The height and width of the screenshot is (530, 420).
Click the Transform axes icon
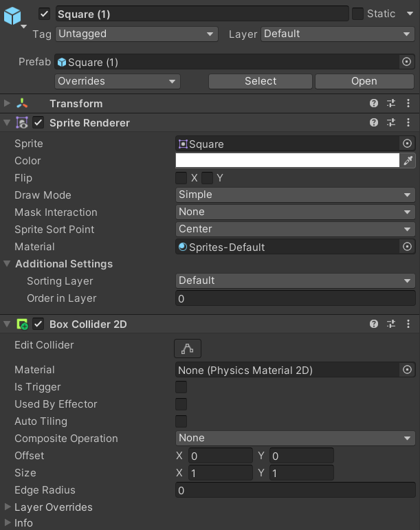pyautogui.click(x=22, y=103)
